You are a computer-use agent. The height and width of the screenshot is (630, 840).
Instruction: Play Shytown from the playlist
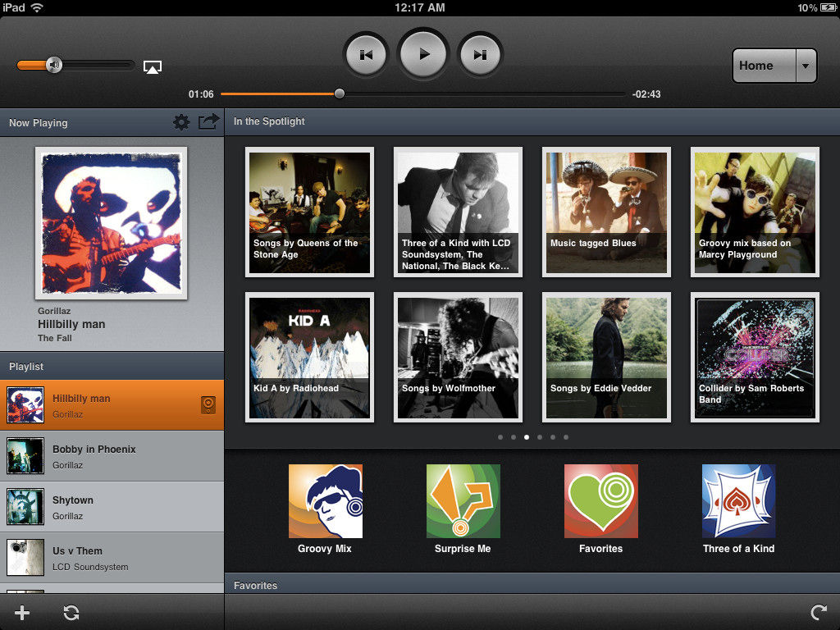coord(112,507)
